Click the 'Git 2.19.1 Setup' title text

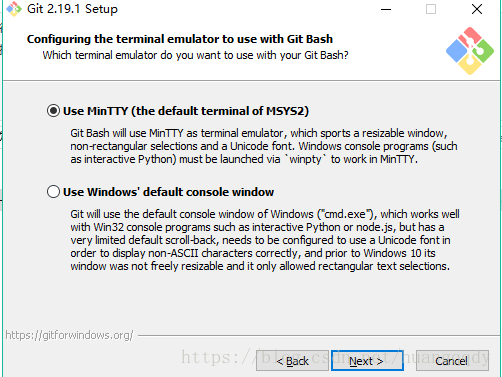pos(72,9)
